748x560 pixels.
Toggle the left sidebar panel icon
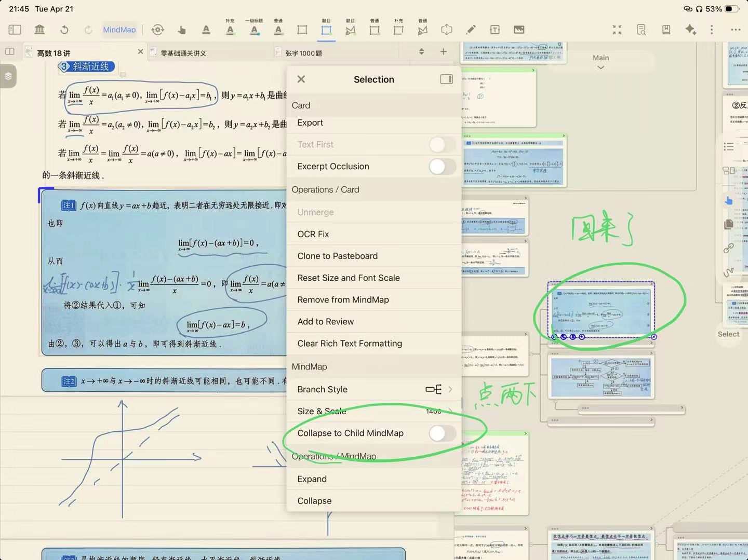tap(15, 30)
